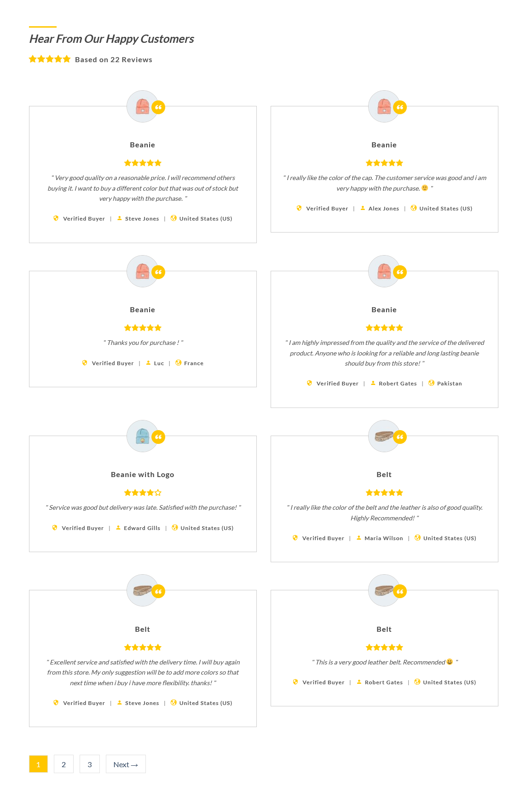Open the Beanie with Logo product title
Screen dimensions: 532x804
[x=143, y=475]
